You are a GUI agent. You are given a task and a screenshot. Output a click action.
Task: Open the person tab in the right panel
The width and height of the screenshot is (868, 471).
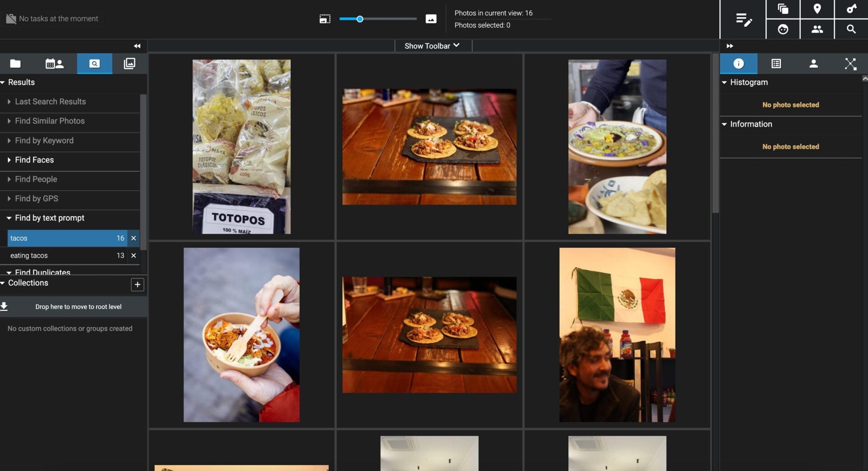(813, 63)
